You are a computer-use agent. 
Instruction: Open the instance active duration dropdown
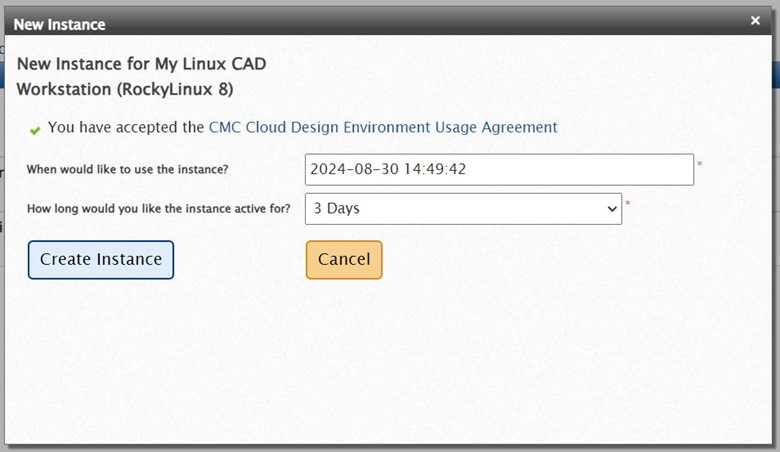[462, 209]
